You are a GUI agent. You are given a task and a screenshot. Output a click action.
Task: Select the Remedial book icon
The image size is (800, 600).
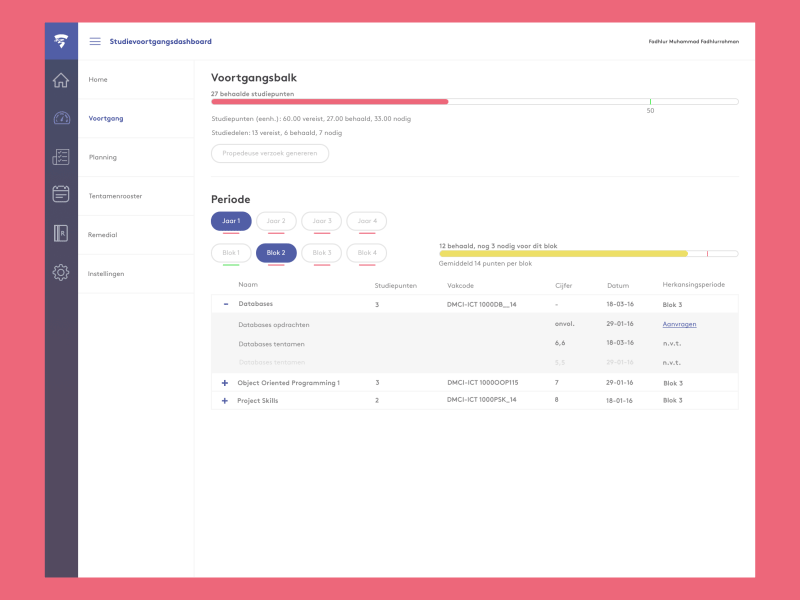pos(60,234)
